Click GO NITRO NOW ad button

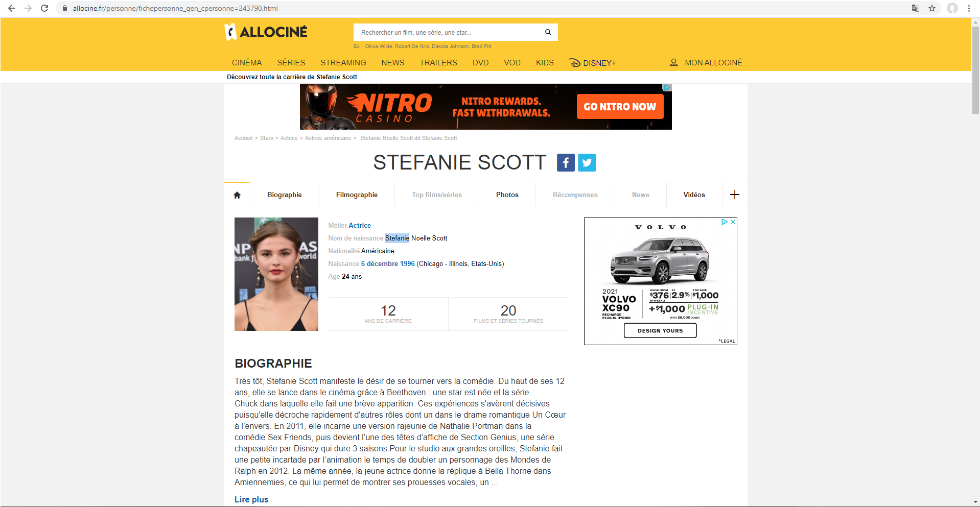[620, 106]
